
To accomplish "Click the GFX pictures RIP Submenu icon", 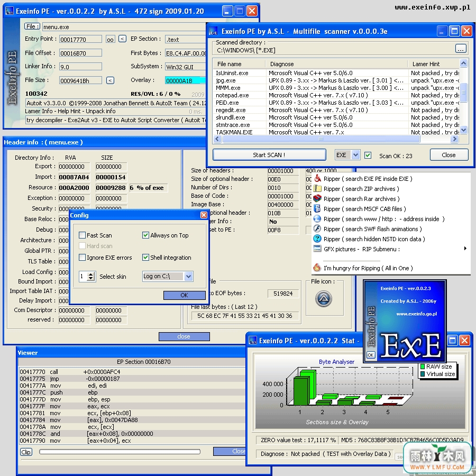I will pyautogui.click(x=317, y=249).
